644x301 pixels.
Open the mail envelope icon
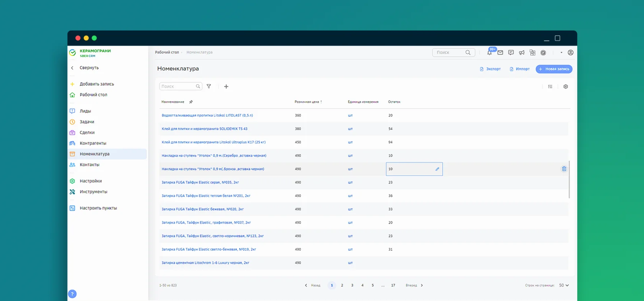[500, 52]
